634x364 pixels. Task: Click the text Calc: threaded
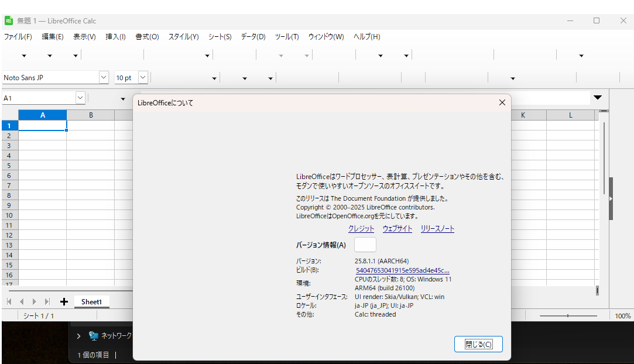[x=375, y=314]
